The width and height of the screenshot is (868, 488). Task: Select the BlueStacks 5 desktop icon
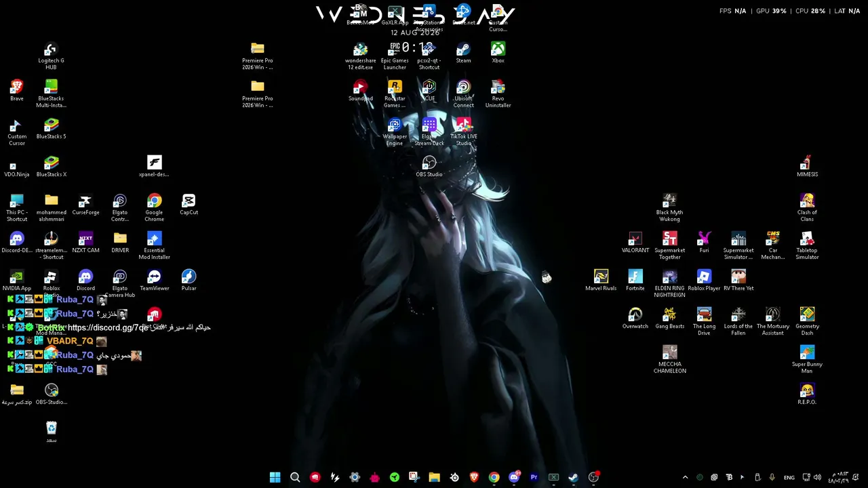point(51,128)
